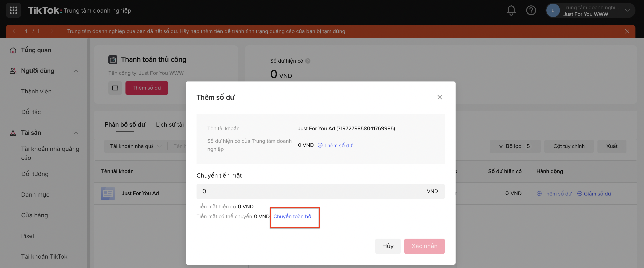Viewport: 644px width, 268px height.
Task: Click the Chuyển toàn bộ link
Action: pos(292,216)
